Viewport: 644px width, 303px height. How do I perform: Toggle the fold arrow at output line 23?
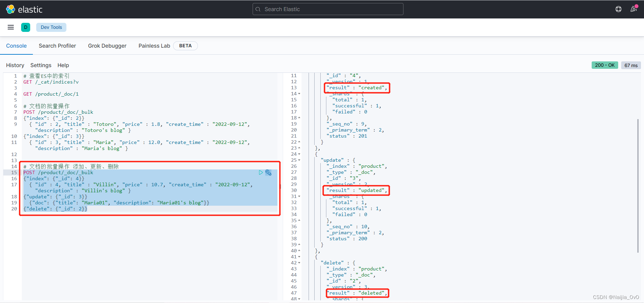(299, 148)
